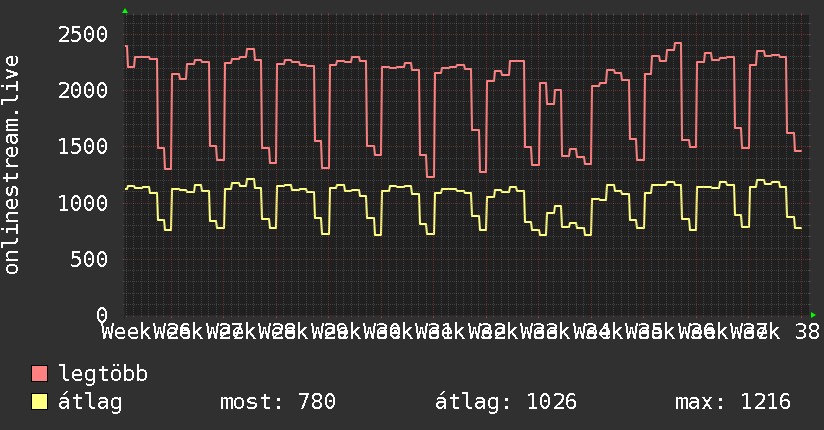
Task: Click the max: 1216 statistic
Action: 733,402
